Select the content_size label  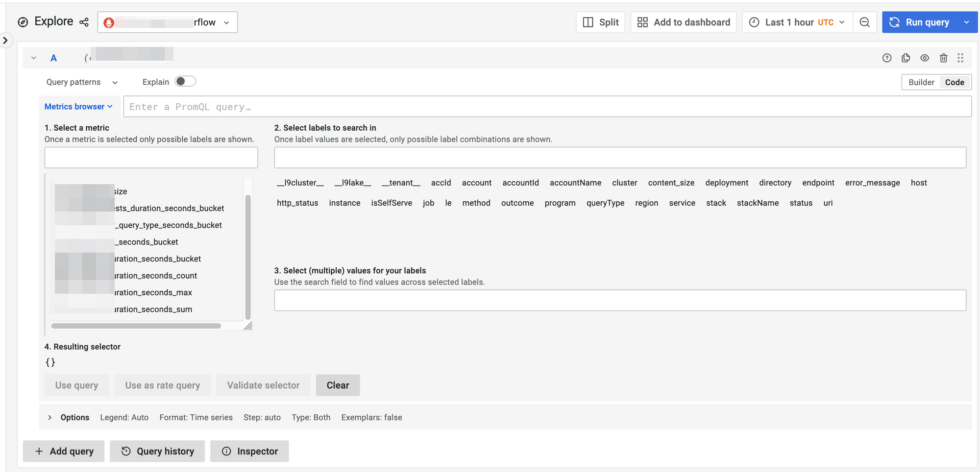point(671,183)
